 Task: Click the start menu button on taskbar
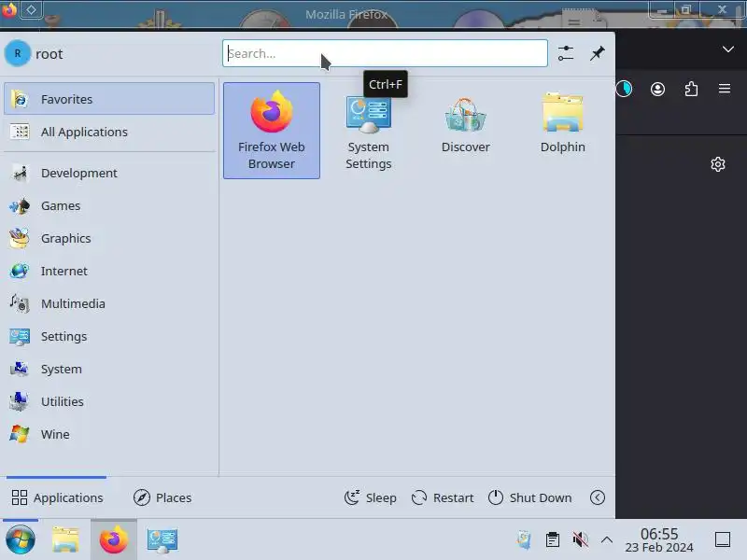point(21,539)
